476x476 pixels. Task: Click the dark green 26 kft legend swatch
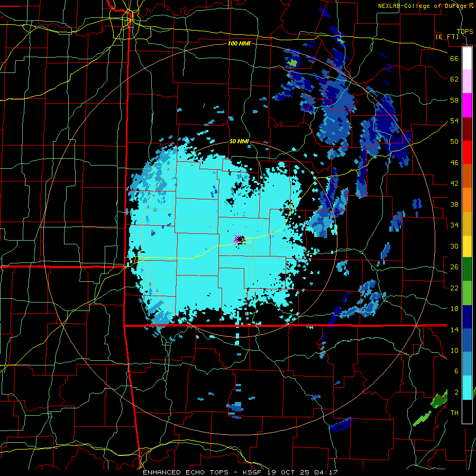467,269
